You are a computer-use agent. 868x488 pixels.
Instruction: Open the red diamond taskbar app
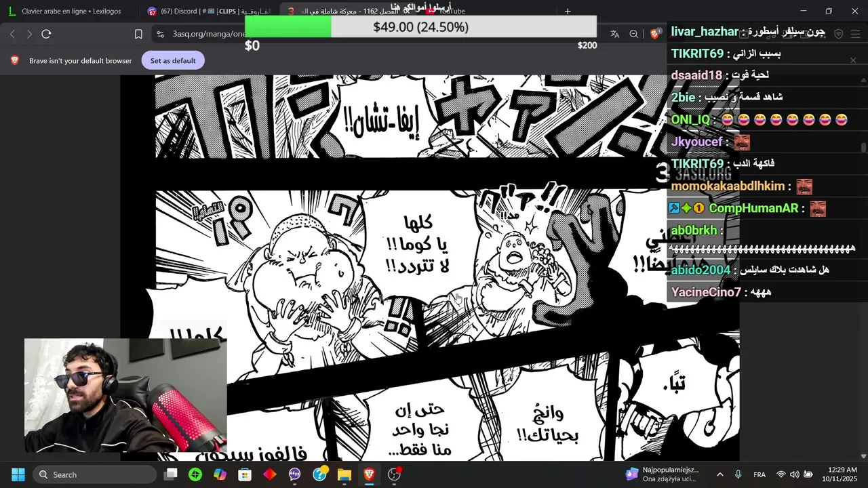(270, 474)
